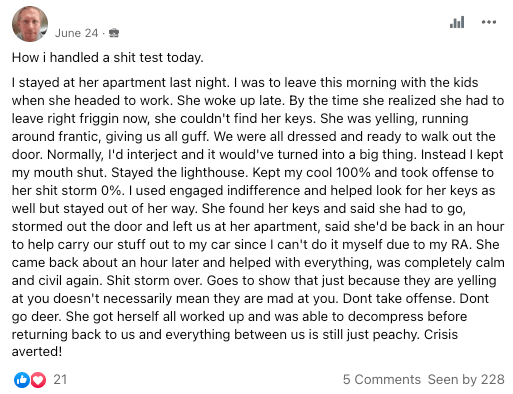Open the 5 Comments link

382,380
